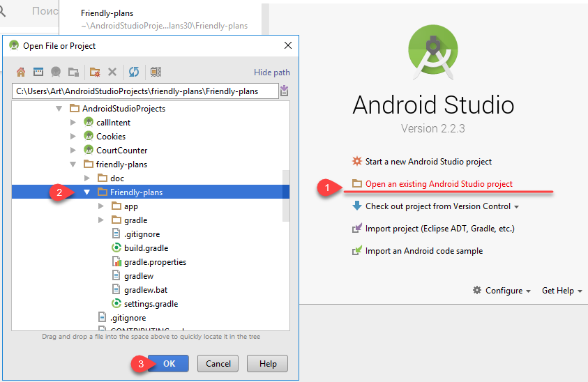Click the Delete (X) toolbar icon
588x382 pixels.
112,72
